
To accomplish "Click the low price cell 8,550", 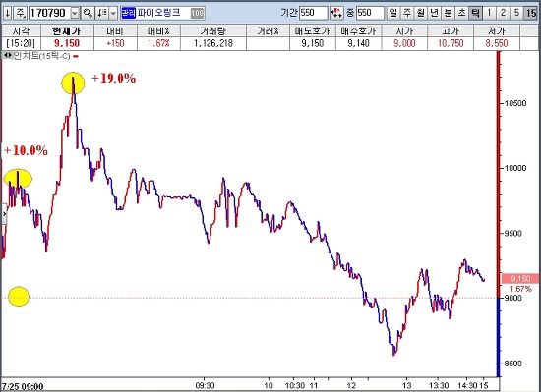I will (496, 43).
